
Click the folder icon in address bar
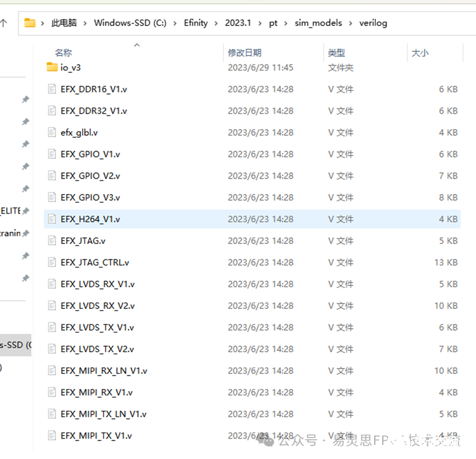30,23
